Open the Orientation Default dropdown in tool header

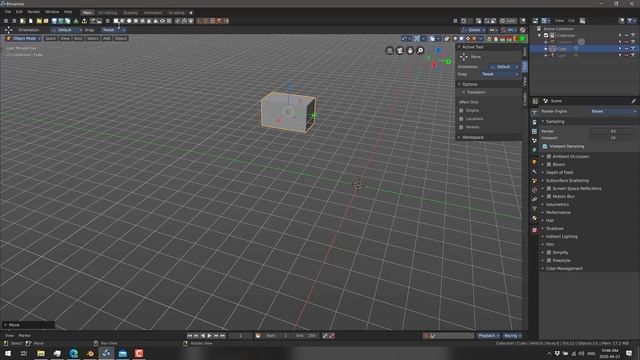tap(67, 30)
